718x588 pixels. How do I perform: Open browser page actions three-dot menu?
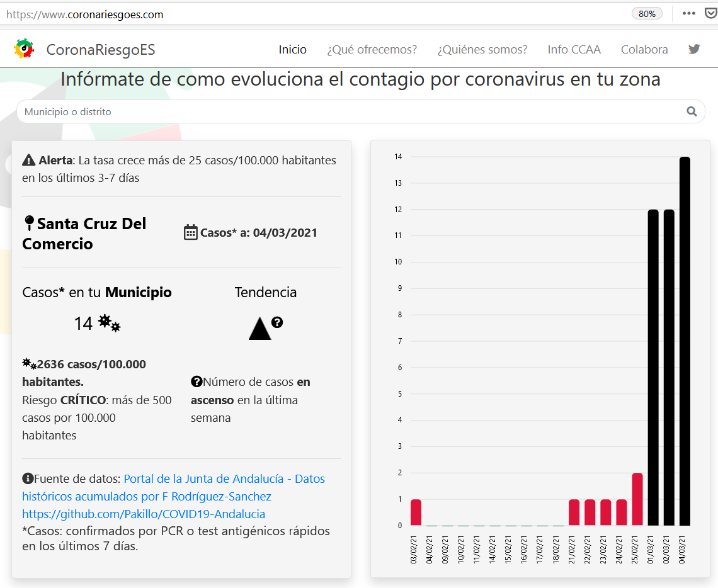(688, 13)
